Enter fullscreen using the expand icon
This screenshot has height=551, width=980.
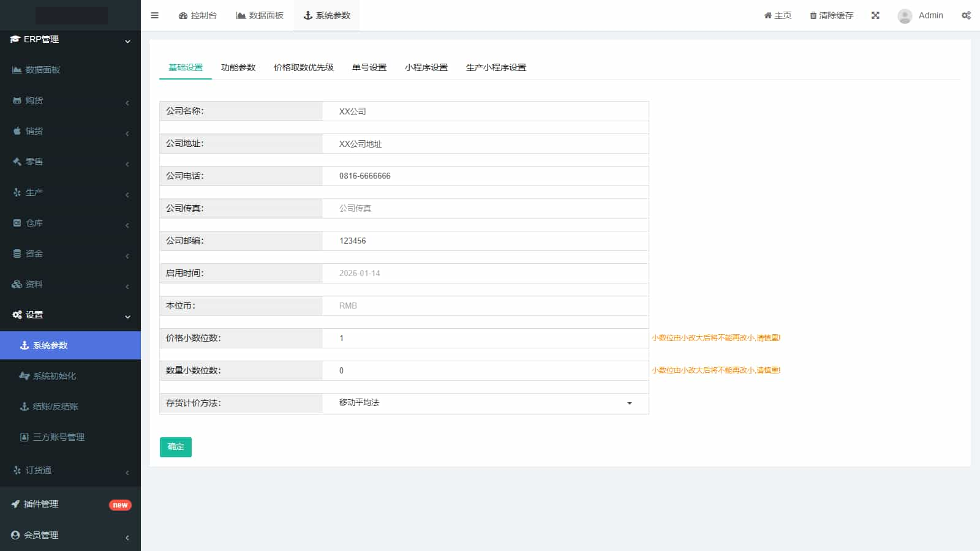click(x=875, y=15)
